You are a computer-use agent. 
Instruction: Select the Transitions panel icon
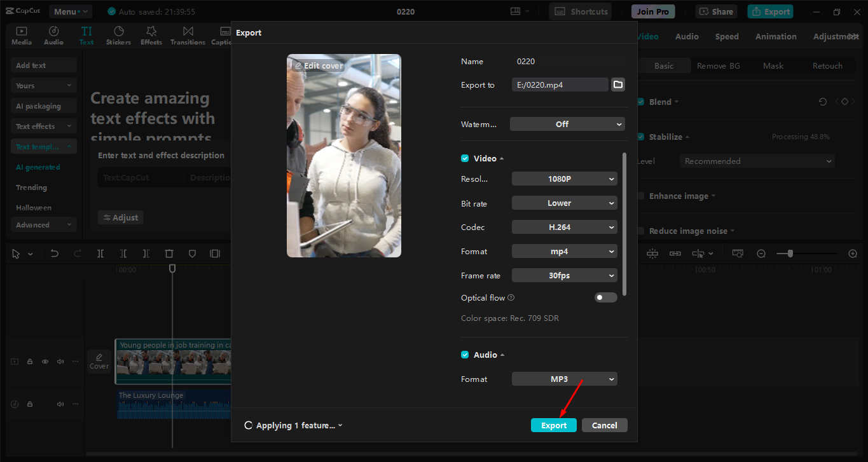188,35
